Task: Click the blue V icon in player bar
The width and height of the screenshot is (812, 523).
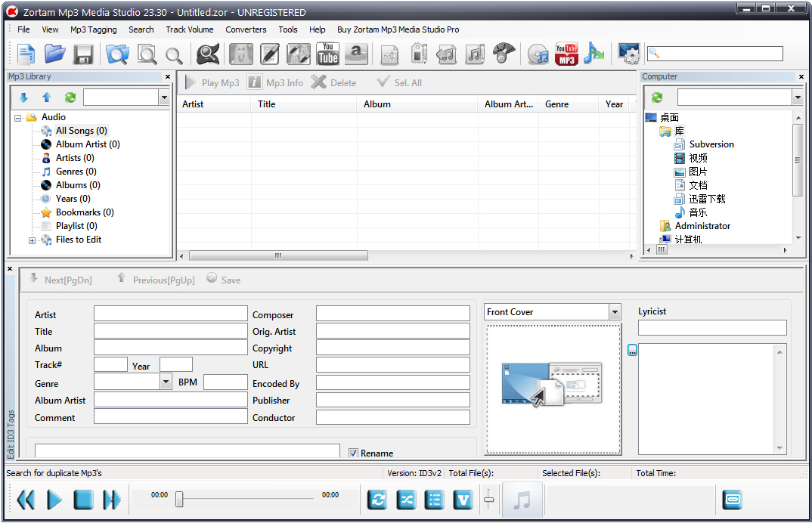Action: pos(463,500)
